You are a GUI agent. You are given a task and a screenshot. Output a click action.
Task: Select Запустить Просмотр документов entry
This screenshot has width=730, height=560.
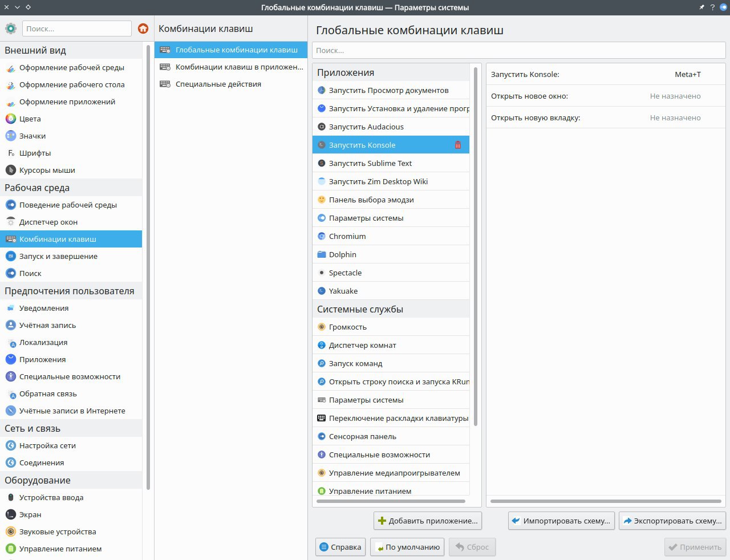(391, 90)
